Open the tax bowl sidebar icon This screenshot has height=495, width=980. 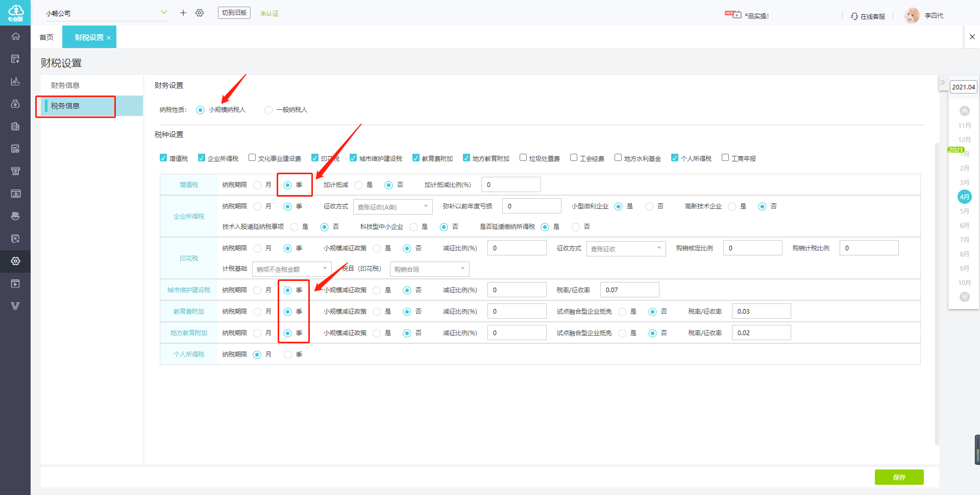click(15, 216)
